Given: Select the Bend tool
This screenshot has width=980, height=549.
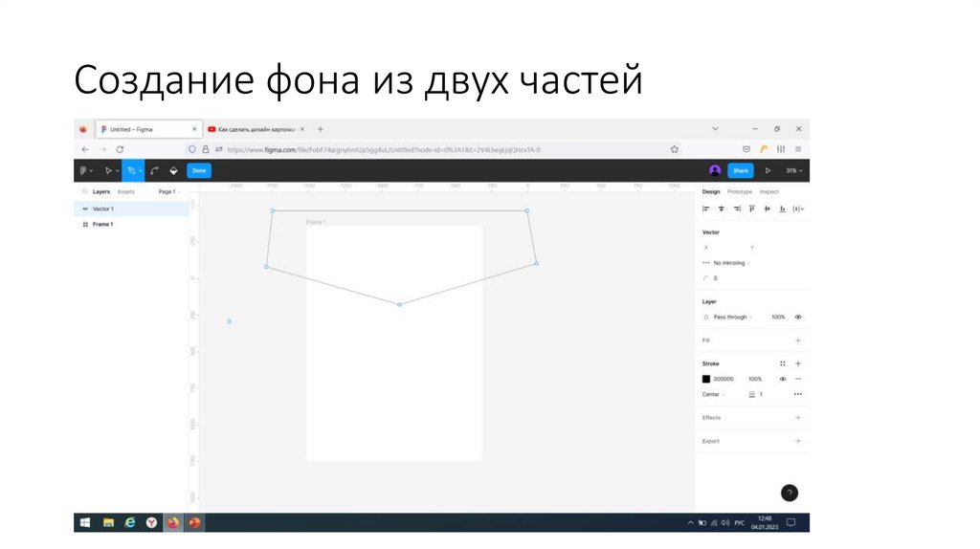Looking at the screenshot, I should point(154,170).
